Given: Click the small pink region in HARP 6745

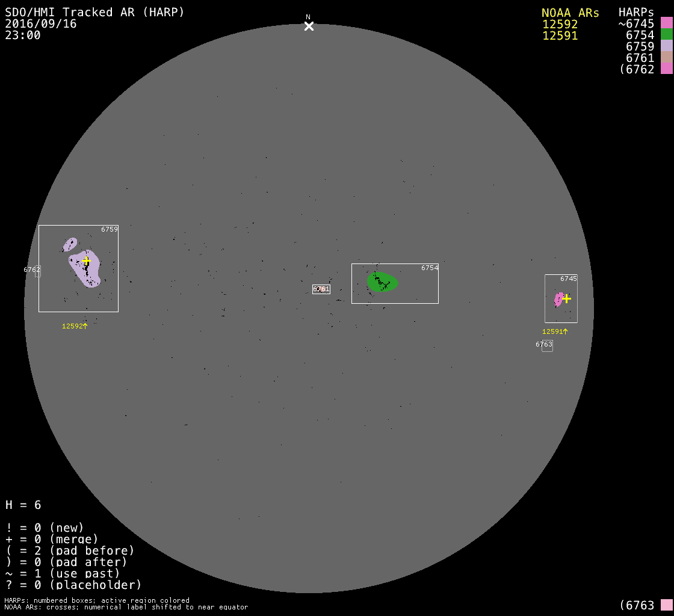Looking at the screenshot, I should (x=558, y=299).
